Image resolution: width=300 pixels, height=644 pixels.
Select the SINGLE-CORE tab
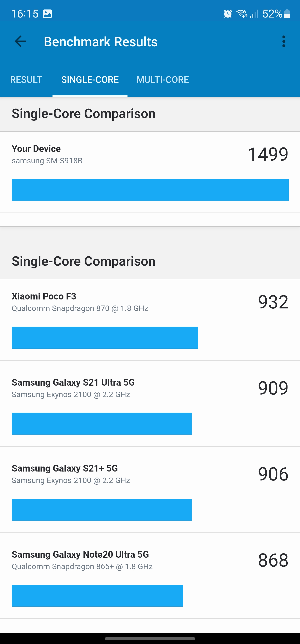coord(90,80)
